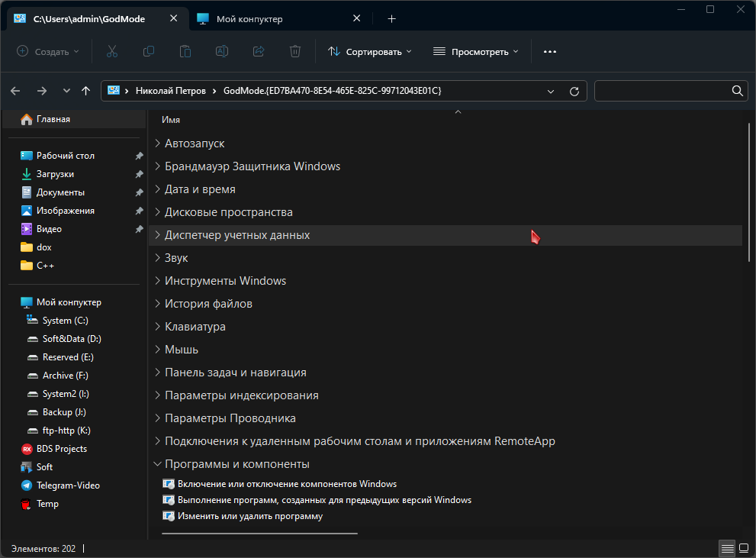The height and width of the screenshot is (558, 756).
Task: Click the search magnifier icon
Action: click(737, 91)
